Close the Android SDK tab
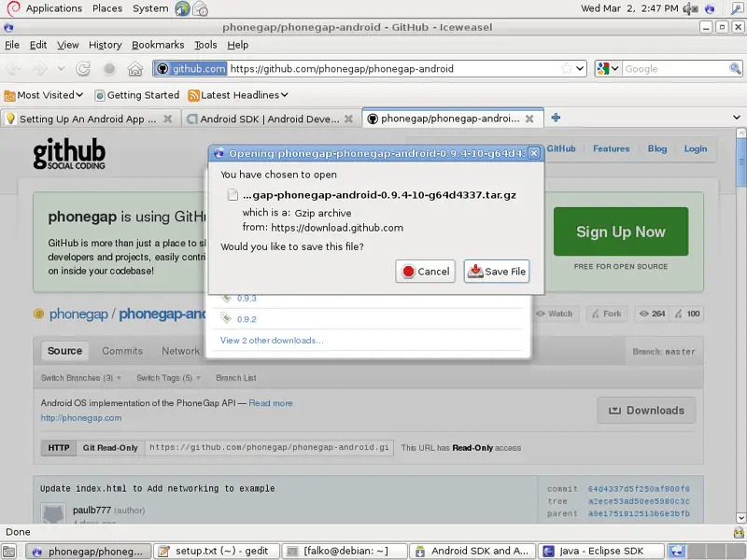747x560 pixels. tap(348, 119)
